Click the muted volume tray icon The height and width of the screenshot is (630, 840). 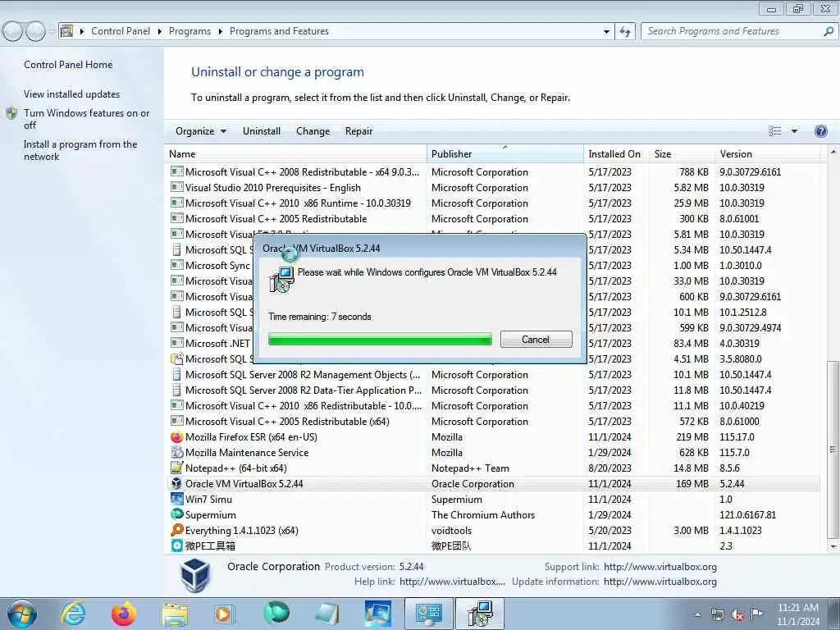tap(737, 614)
